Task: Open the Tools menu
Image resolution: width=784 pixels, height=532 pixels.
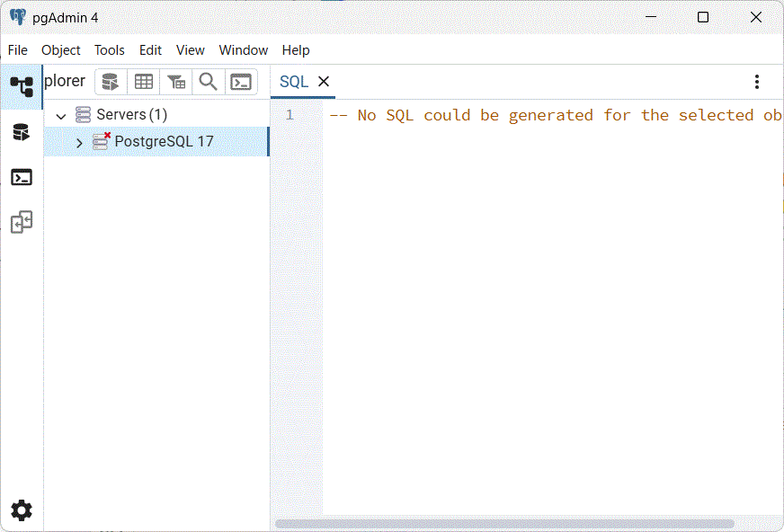Action: coord(110,50)
